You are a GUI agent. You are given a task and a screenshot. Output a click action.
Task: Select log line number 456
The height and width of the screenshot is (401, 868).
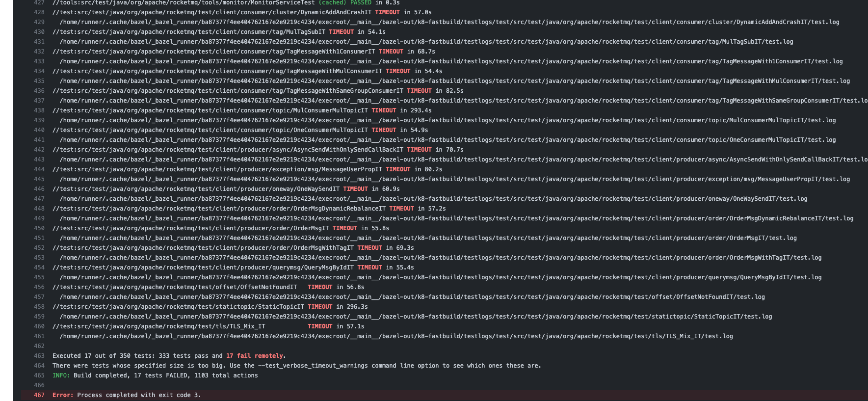(x=39, y=287)
